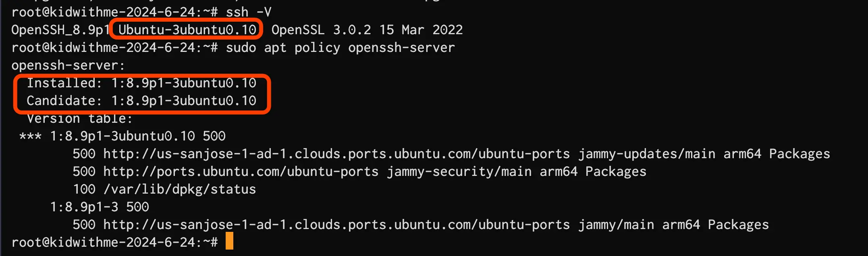Click the Installed version line
The height and width of the screenshot is (256, 868).
coord(141,83)
